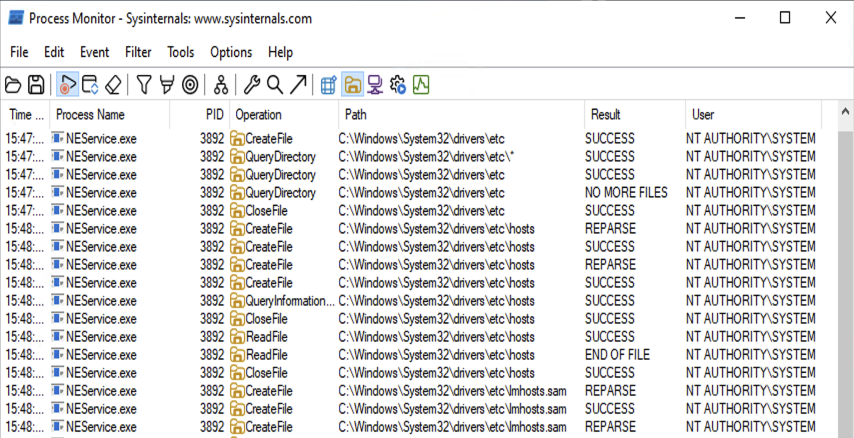Click the vertical scrollbar track
This screenshot has height=438, width=854.
(x=845, y=283)
